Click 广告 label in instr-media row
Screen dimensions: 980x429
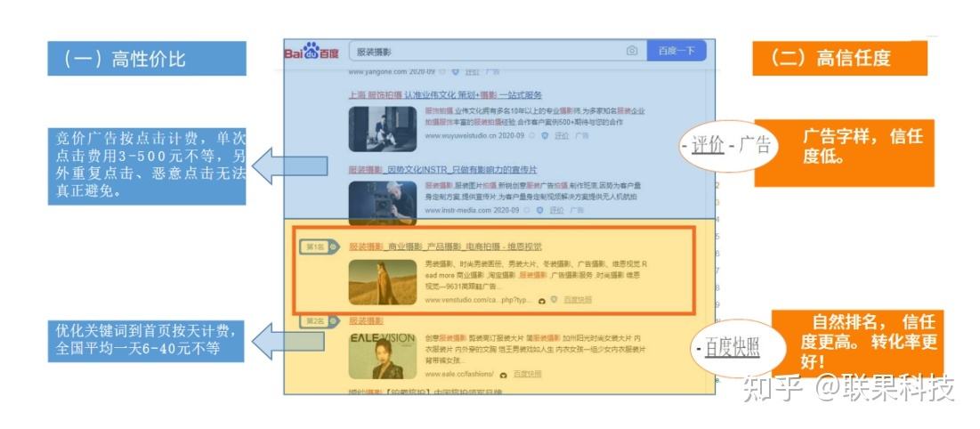click(x=577, y=210)
